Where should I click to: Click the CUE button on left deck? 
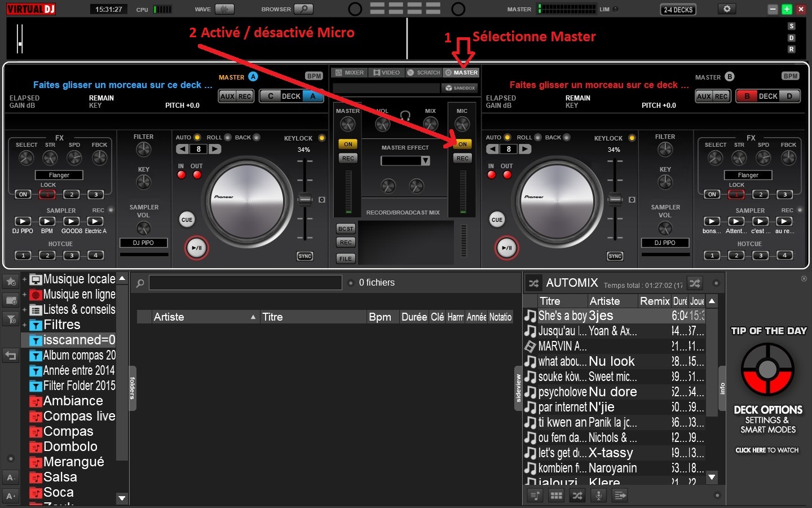point(187,220)
